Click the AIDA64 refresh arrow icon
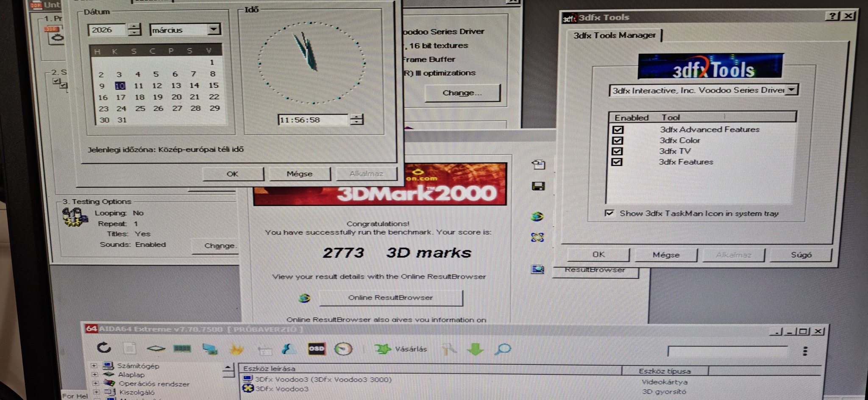 [104, 348]
